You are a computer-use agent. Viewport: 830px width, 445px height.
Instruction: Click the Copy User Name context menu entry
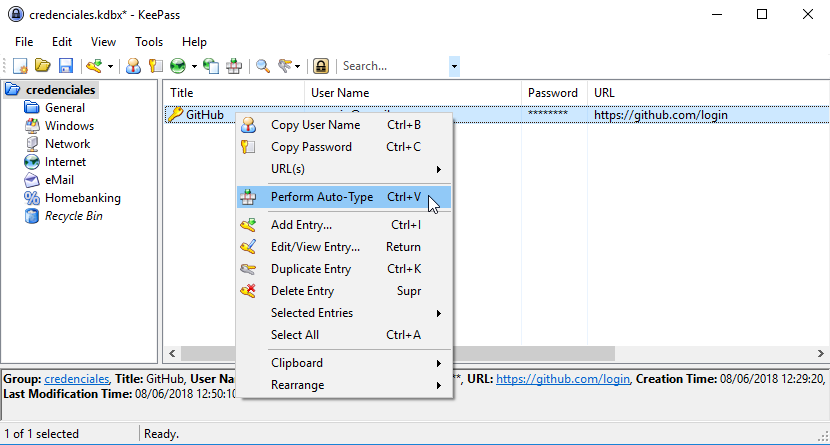[x=344, y=125]
